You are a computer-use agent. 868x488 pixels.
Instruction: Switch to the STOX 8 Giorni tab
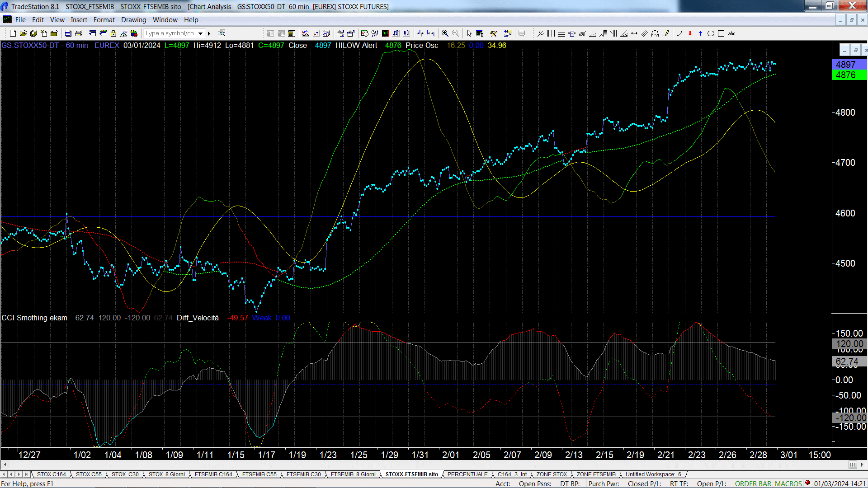coord(167,474)
